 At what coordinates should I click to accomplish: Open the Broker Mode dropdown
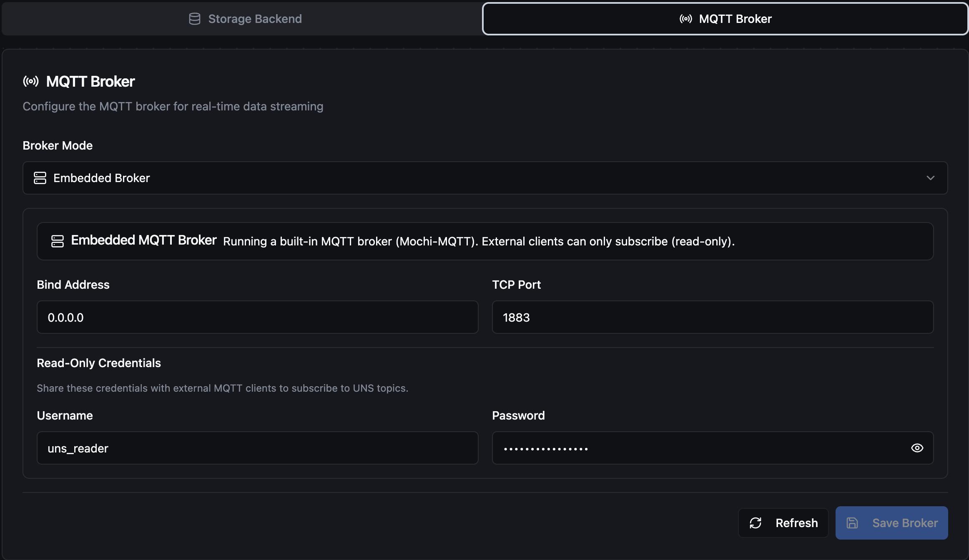[484, 178]
